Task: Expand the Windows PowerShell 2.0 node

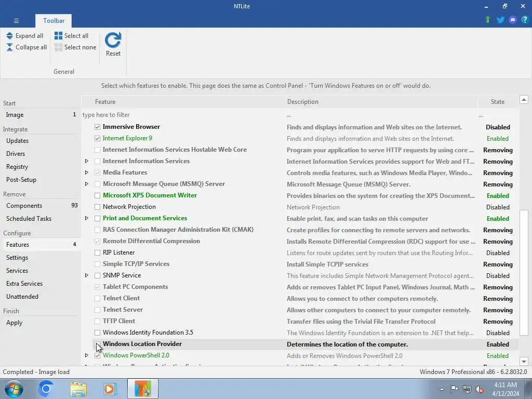Action: coord(87,355)
